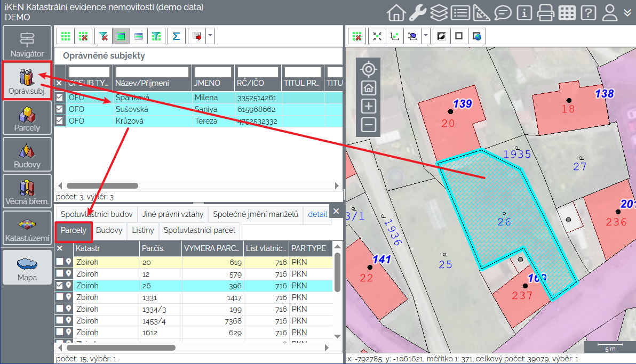This screenshot has width=636, height=364.
Task: Open the Parcely module in left sidebar
Action: coord(27,118)
